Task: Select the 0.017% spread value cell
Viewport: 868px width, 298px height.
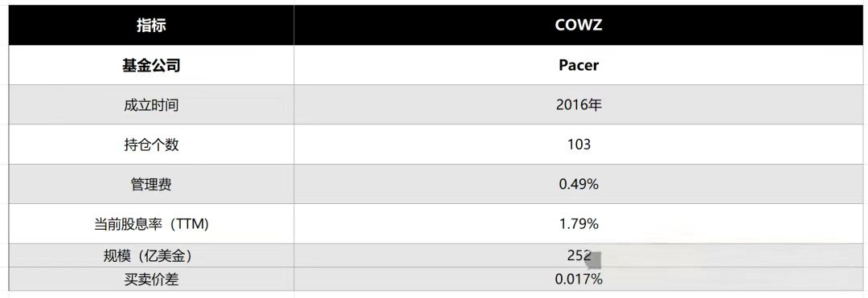Action: pos(579,280)
